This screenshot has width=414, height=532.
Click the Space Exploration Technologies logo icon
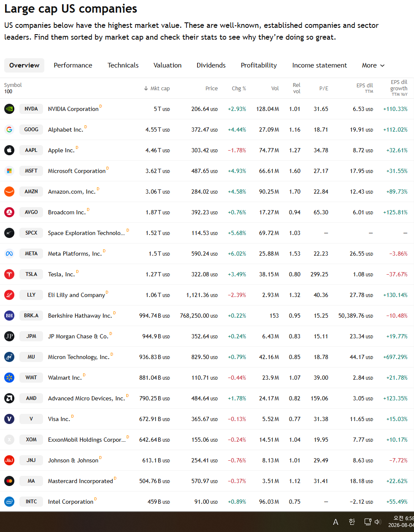pyautogui.click(x=9, y=233)
